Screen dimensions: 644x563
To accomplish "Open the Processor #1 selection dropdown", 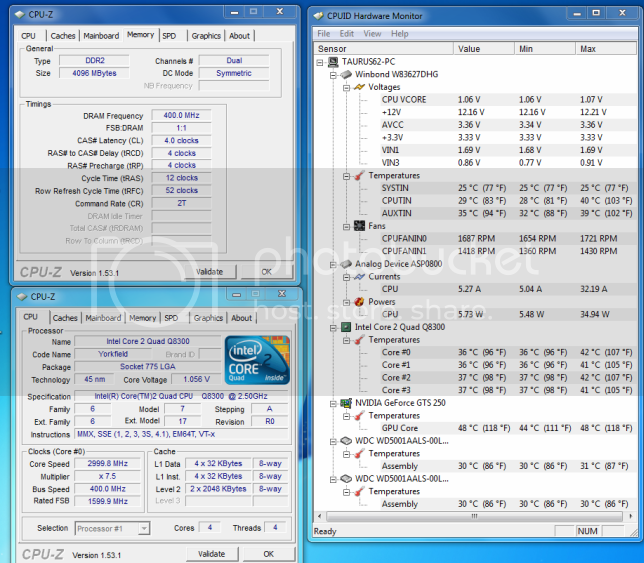I will (x=144, y=528).
